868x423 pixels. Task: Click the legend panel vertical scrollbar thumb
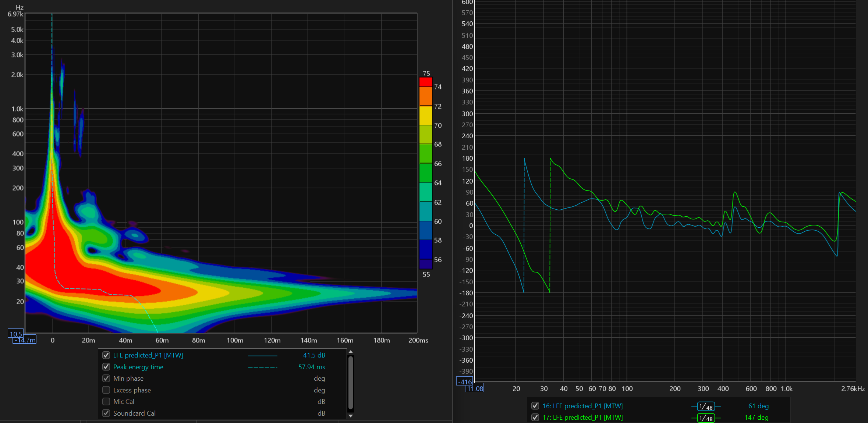coord(351,383)
